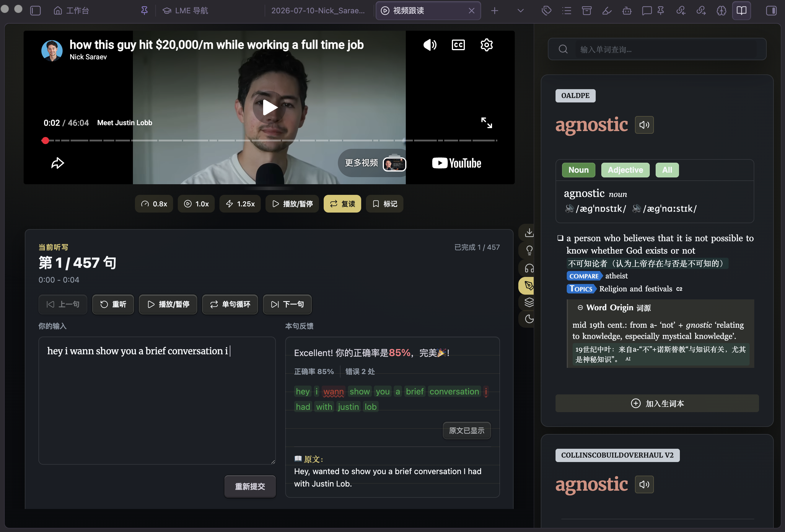Click the word lookup search field
This screenshot has height=532, width=785.
(657, 49)
